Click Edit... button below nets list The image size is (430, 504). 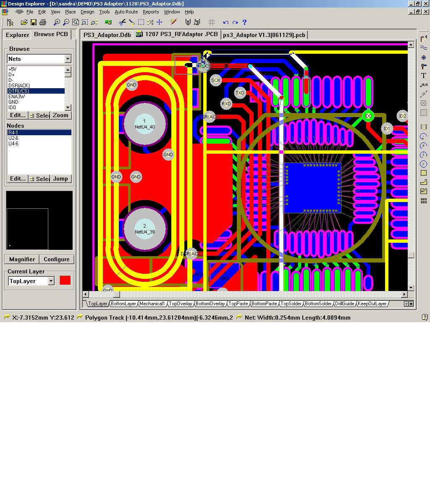(x=18, y=115)
